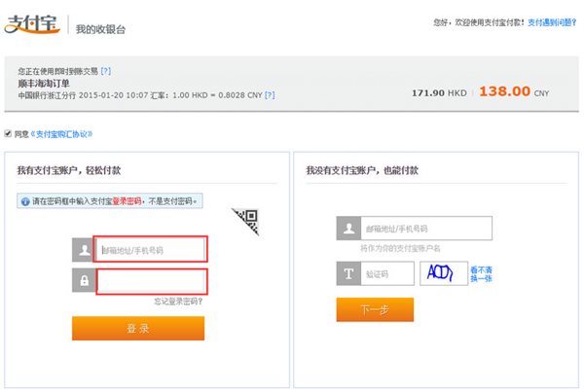Focus the login password input field
The image size is (584, 392).
(151, 281)
